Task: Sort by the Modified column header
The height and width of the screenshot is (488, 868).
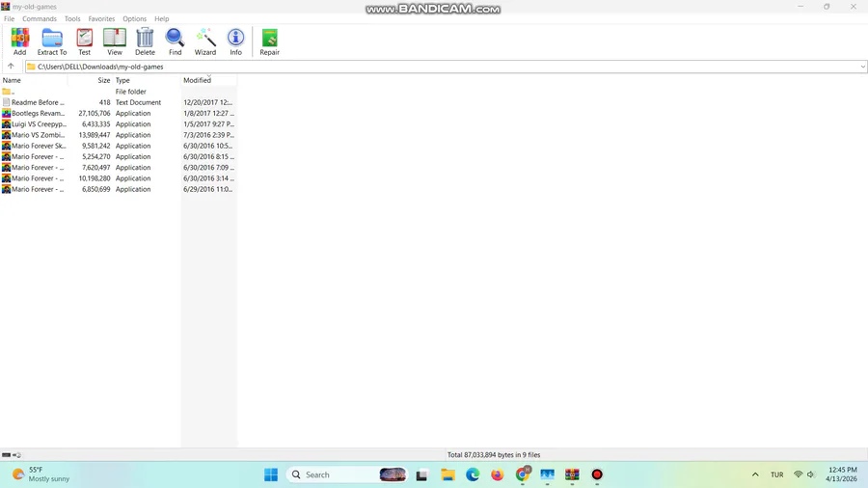Action: pos(208,80)
